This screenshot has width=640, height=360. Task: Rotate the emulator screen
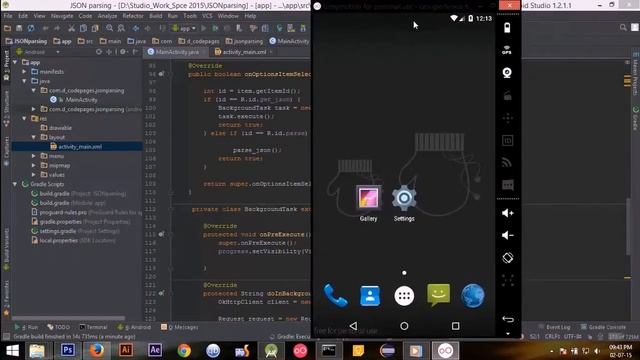coord(507,258)
